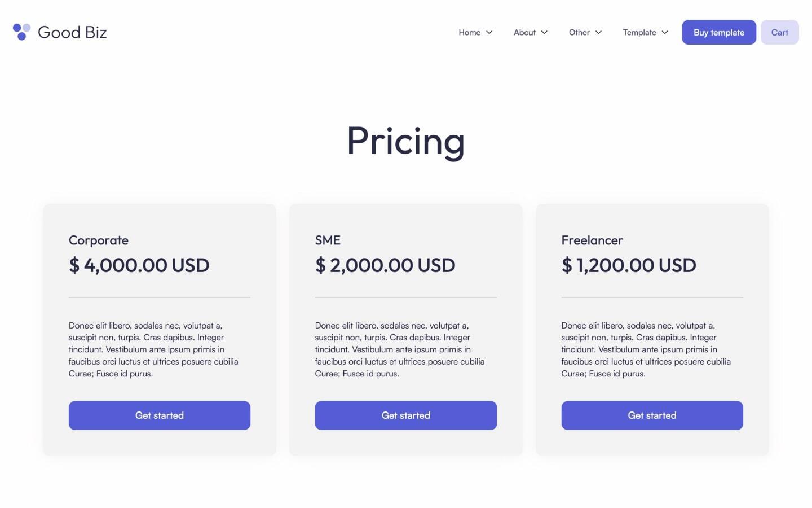Click the Buy template button

(718, 32)
